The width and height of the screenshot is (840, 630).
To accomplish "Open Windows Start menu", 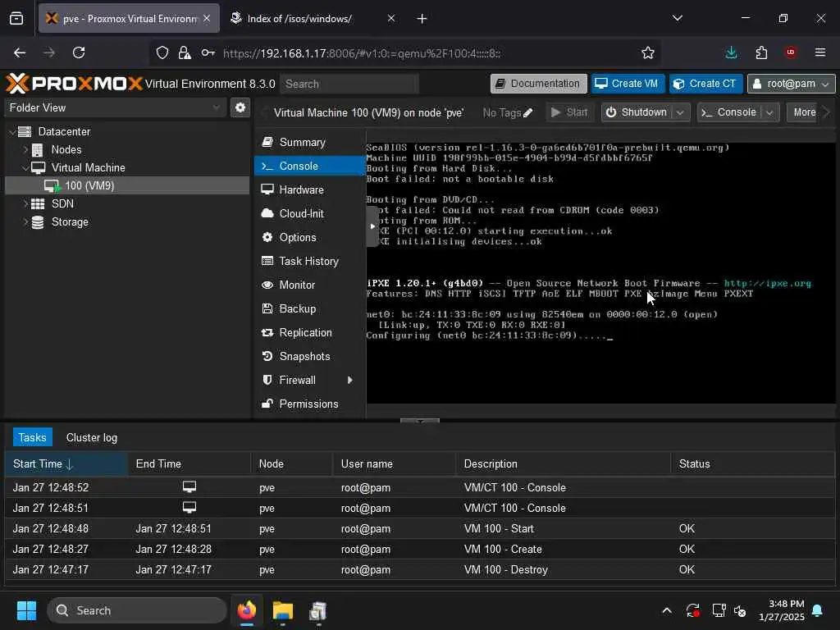I will pyautogui.click(x=26, y=610).
